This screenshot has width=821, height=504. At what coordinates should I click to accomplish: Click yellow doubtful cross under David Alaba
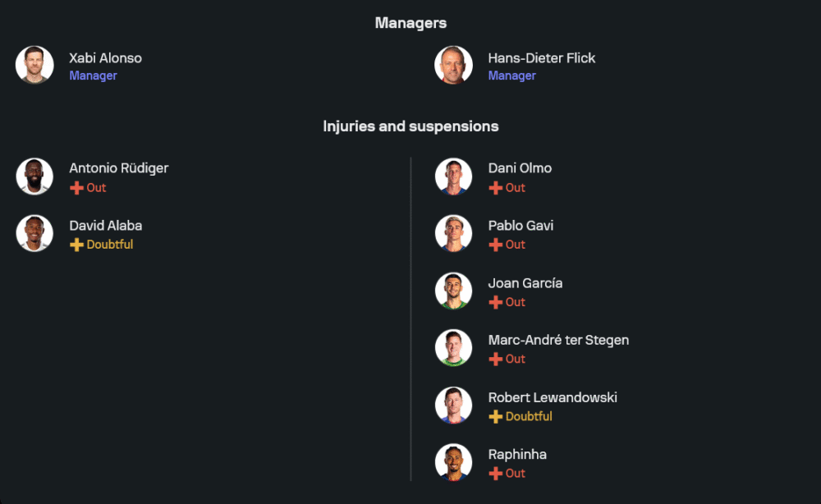click(x=76, y=245)
